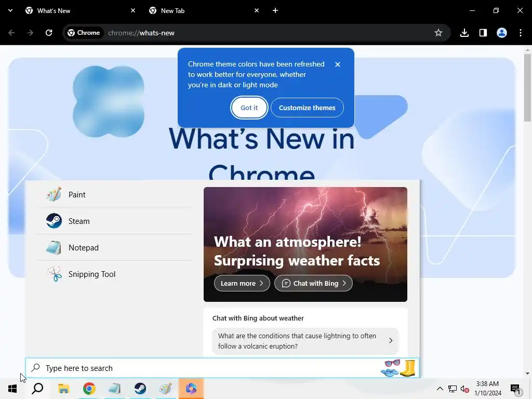Close the What's New tab
Screen dimensions: 532x399
133,10
